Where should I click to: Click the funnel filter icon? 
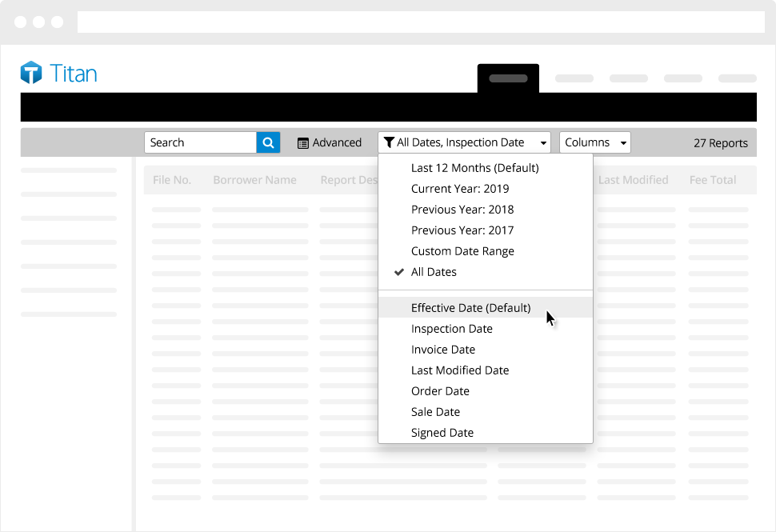[389, 142]
